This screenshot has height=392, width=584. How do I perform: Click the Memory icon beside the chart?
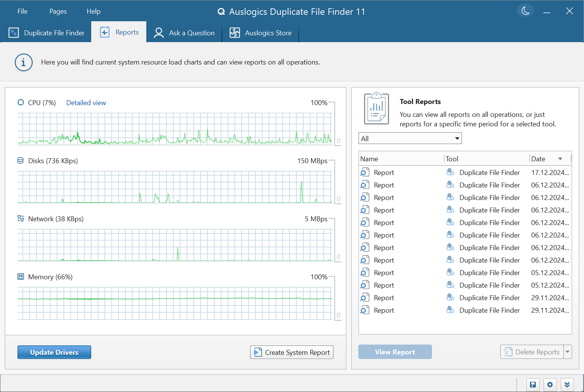tap(21, 277)
